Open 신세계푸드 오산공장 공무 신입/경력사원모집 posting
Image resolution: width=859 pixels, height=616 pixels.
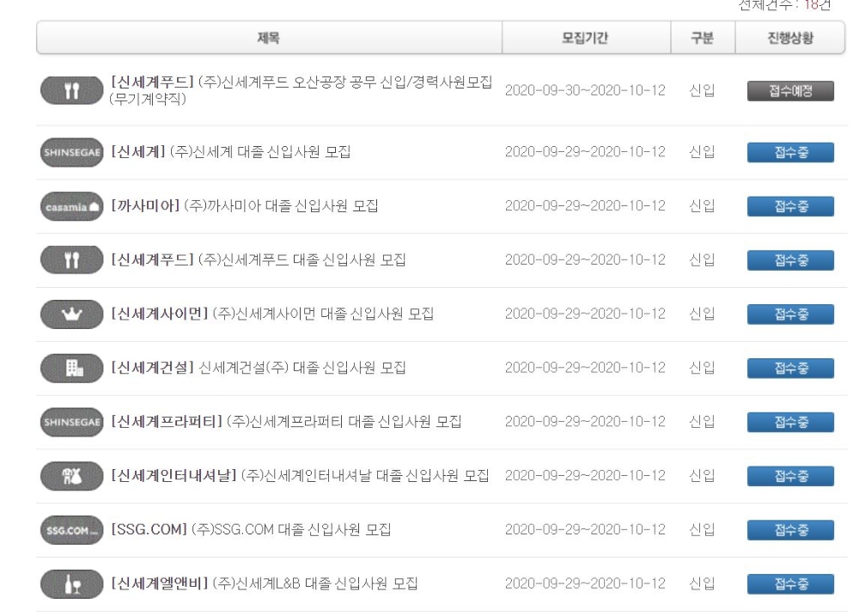(301, 90)
